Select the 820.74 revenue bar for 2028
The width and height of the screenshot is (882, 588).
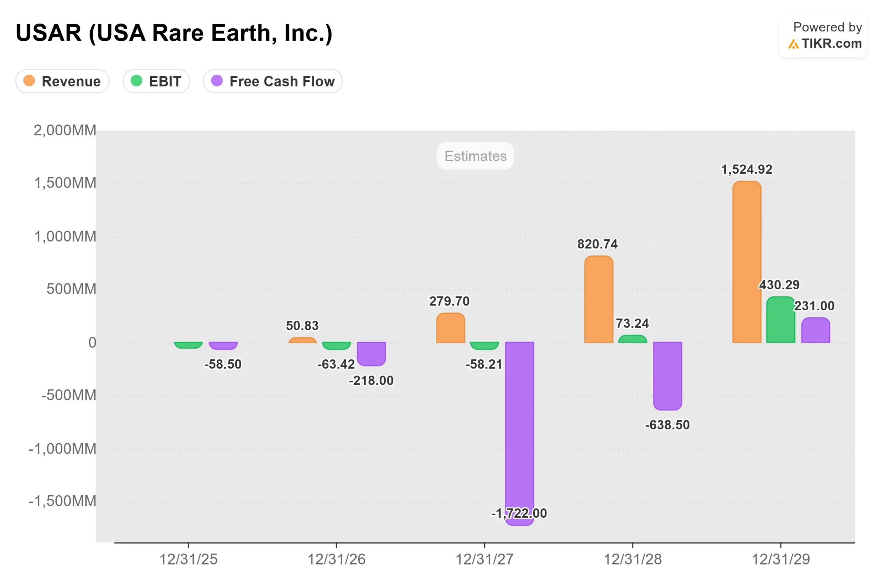[598, 299]
